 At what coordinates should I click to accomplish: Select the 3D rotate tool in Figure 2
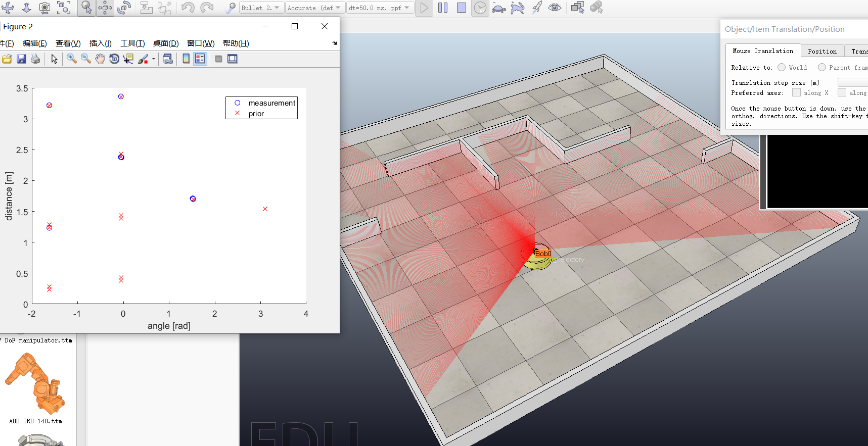tap(114, 59)
